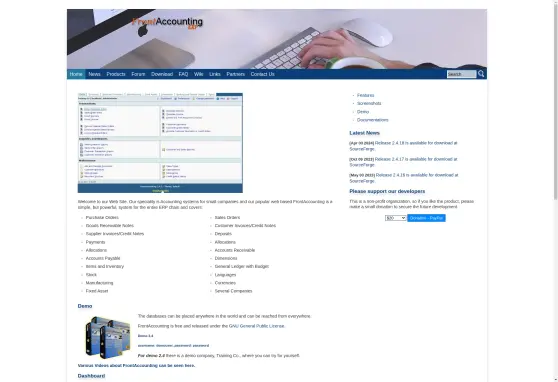The height and width of the screenshot is (382, 558).
Task: Open the Download menu item
Action: tap(162, 74)
